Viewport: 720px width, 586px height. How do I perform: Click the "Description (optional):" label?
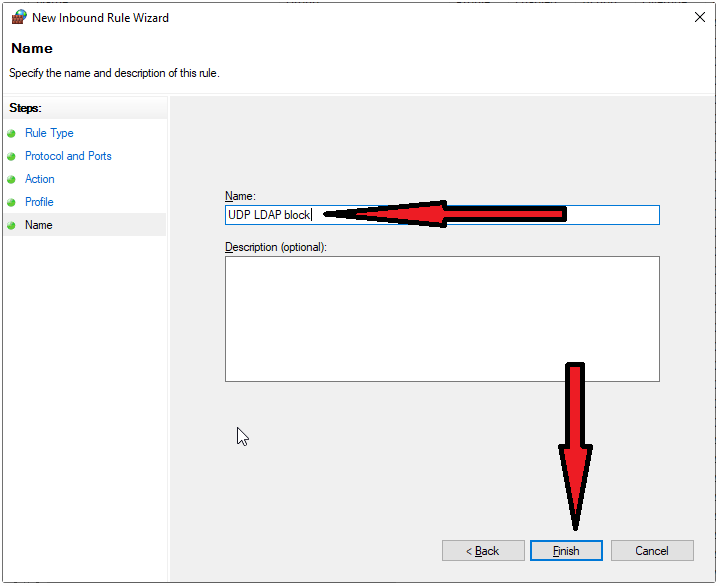[276, 247]
